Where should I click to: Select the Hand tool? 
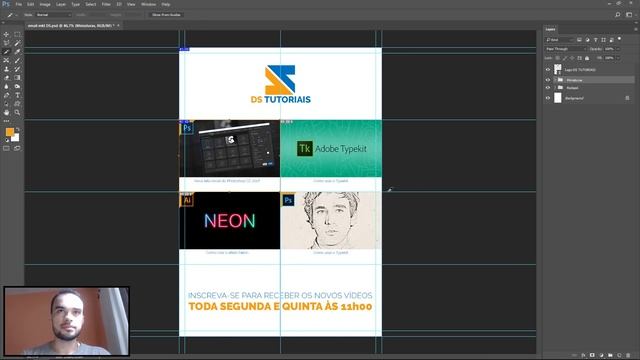6,112
